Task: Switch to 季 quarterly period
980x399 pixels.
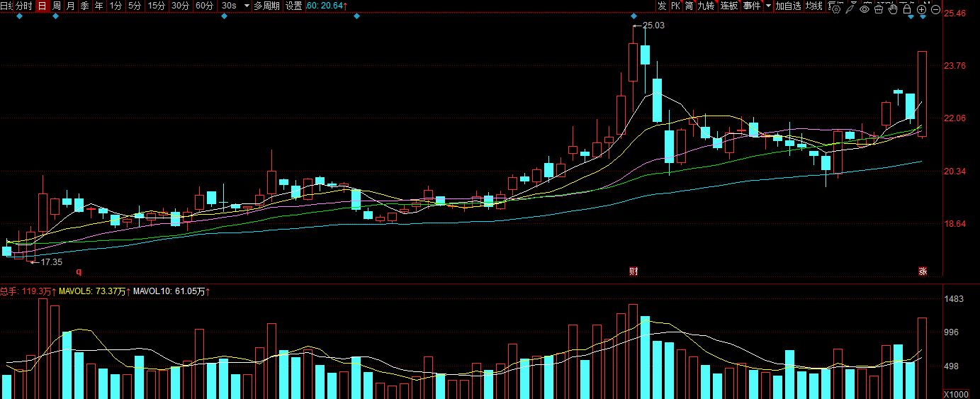Action: point(84,6)
